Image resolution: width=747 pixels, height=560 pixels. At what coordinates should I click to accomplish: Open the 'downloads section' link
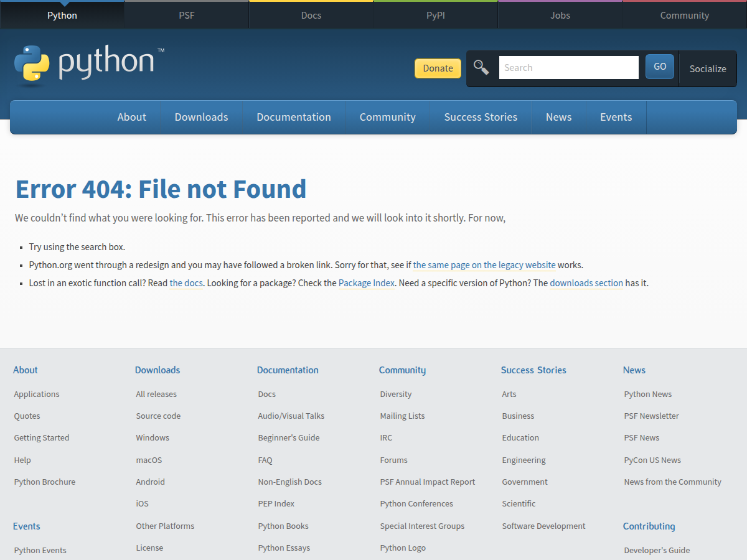click(586, 283)
